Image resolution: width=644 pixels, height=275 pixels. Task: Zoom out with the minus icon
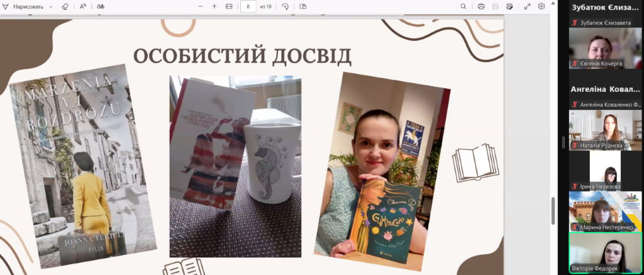(201, 6)
